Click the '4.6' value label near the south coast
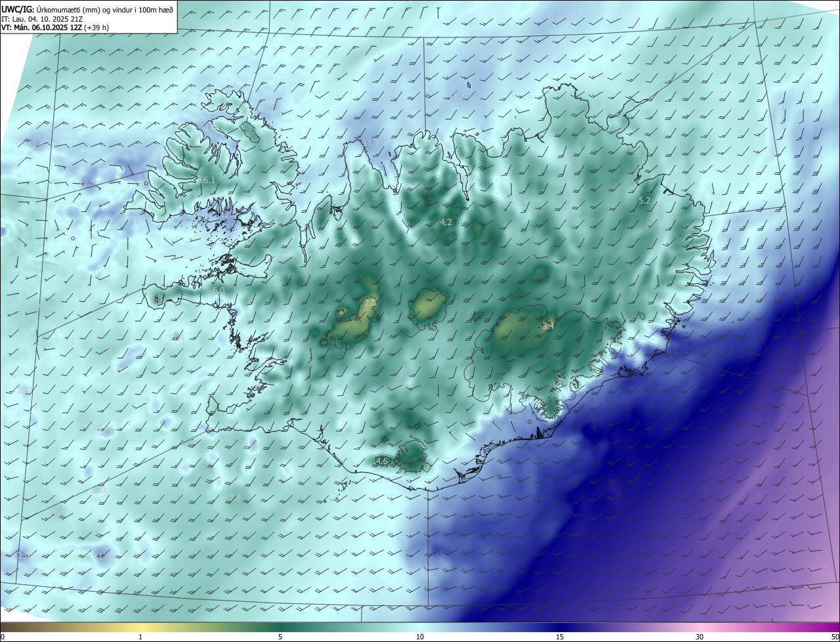This screenshot has width=840, height=642. coord(382,461)
